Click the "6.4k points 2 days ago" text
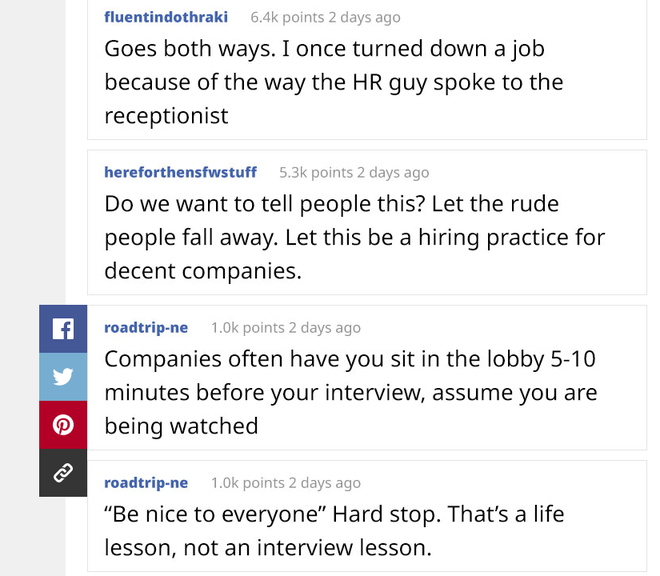This screenshot has height=576, width=660. click(x=325, y=17)
